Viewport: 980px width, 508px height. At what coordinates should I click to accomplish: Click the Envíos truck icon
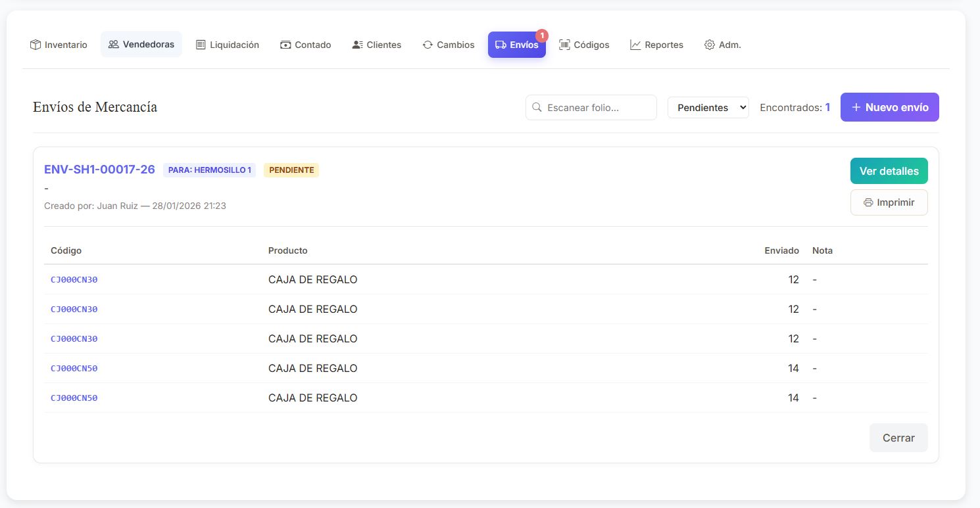(501, 45)
